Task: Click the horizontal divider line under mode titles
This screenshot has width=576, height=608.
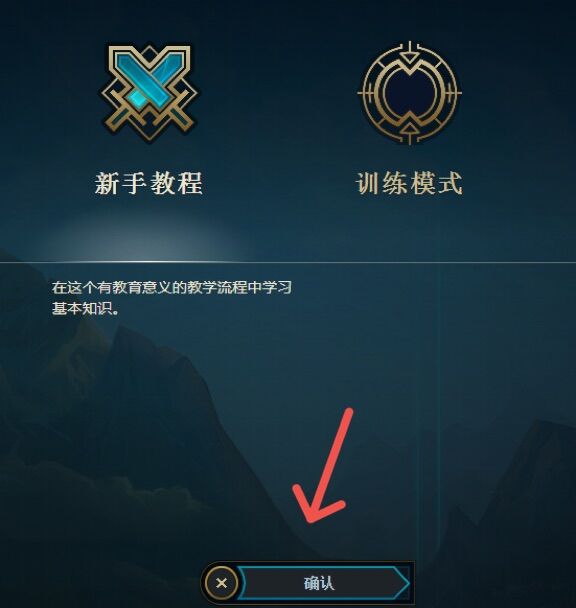Action: pyautogui.click(x=288, y=263)
